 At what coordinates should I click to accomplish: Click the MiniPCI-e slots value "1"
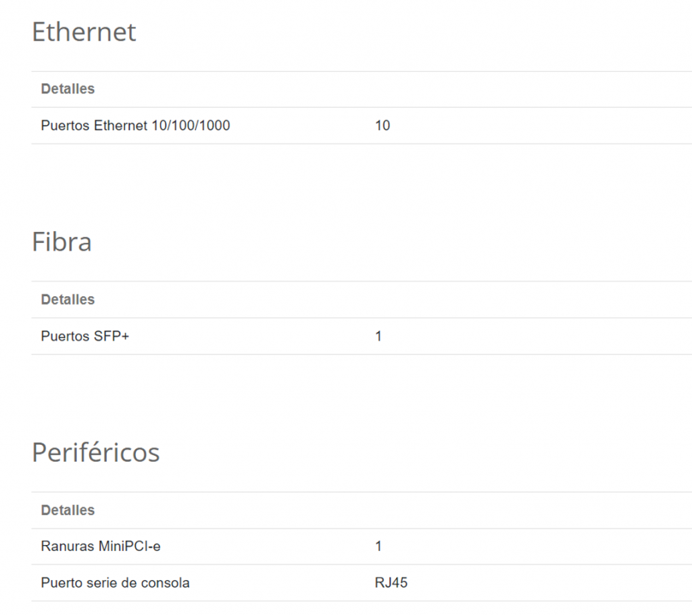[x=378, y=546]
